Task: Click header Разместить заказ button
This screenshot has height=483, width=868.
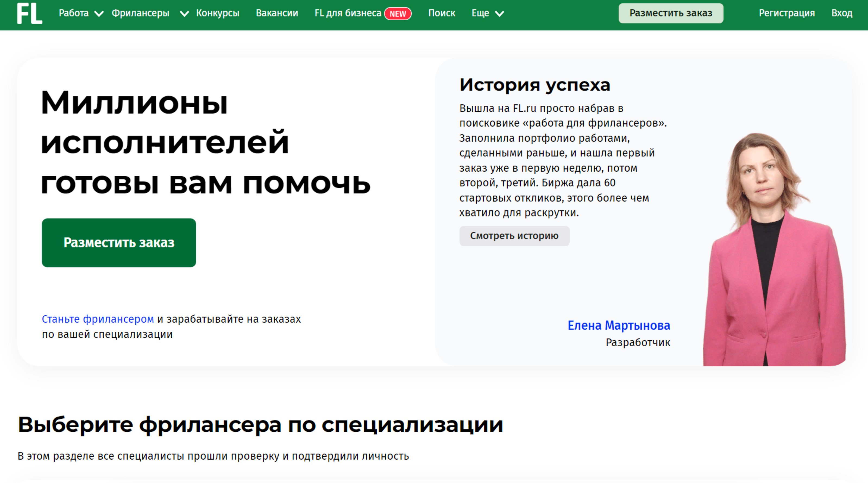Action: [x=671, y=13]
